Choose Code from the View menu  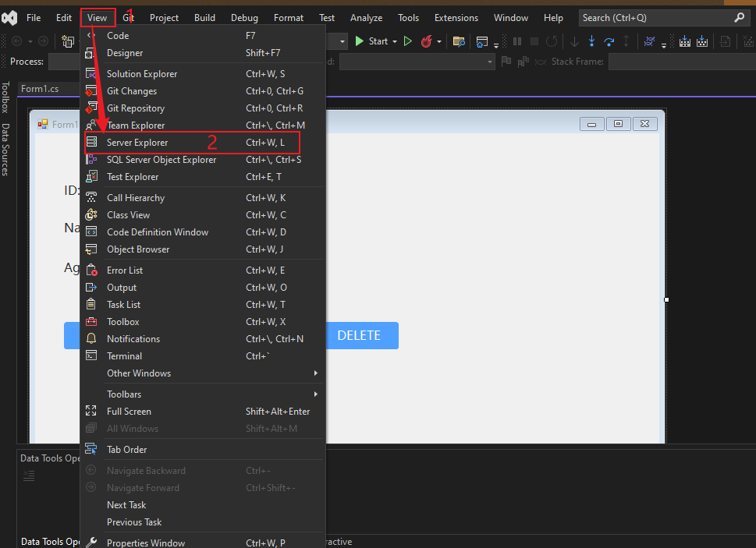(x=204, y=36)
